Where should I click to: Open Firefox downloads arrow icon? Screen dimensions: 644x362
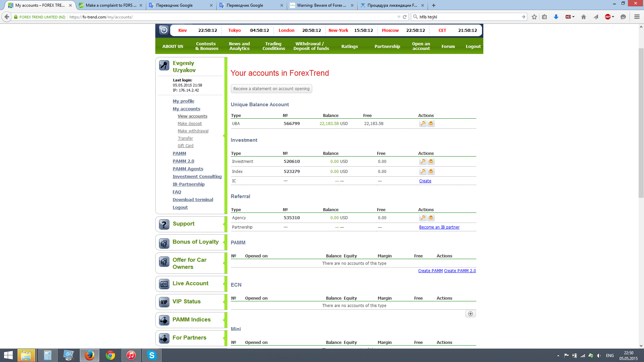click(x=556, y=17)
